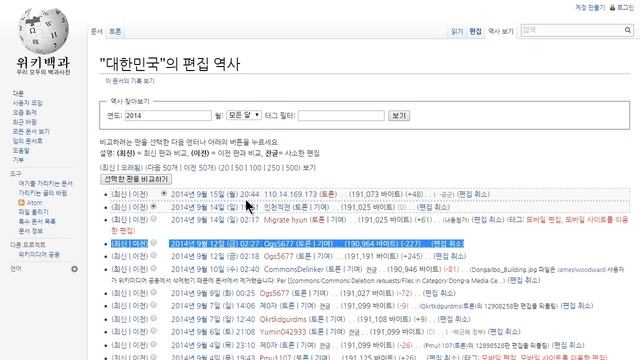This screenshot has width=640, height=360.
Task: Go to 임의 문서로 random page
Action: (x=27, y=141)
